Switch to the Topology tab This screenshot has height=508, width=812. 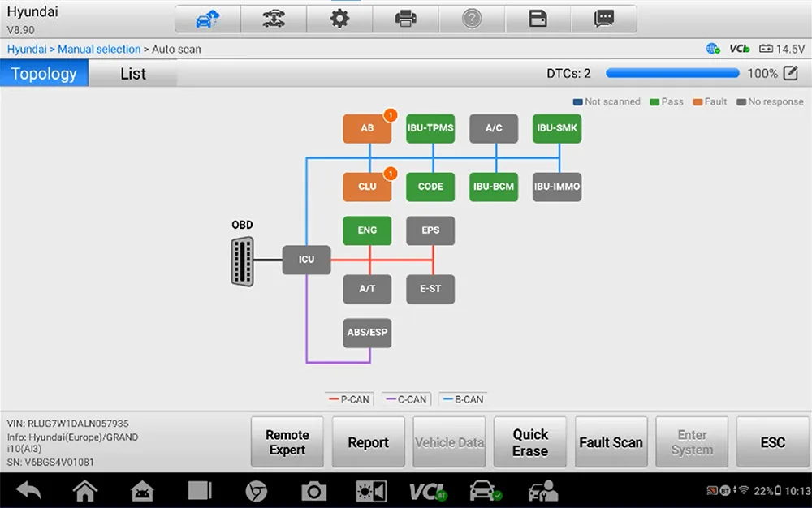pos(44,74)
